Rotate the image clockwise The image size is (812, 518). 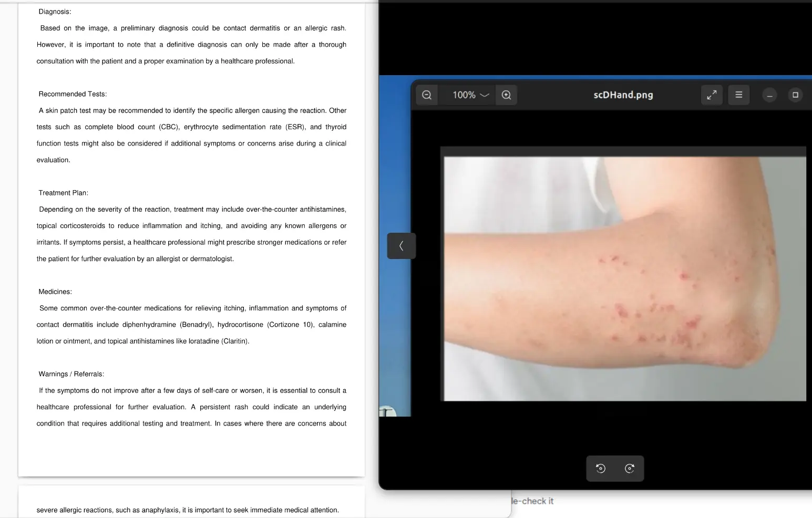[630, 469]
